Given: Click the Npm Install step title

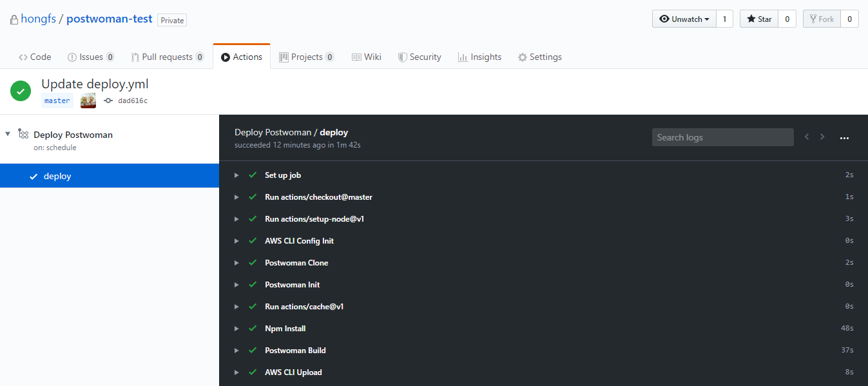Looking at the screenshot, I should [285, 329].
